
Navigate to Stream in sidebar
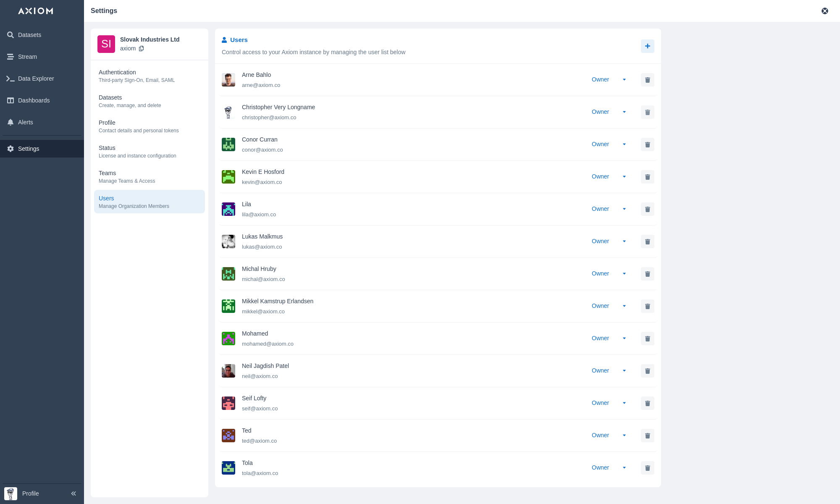tap(27, 57)
